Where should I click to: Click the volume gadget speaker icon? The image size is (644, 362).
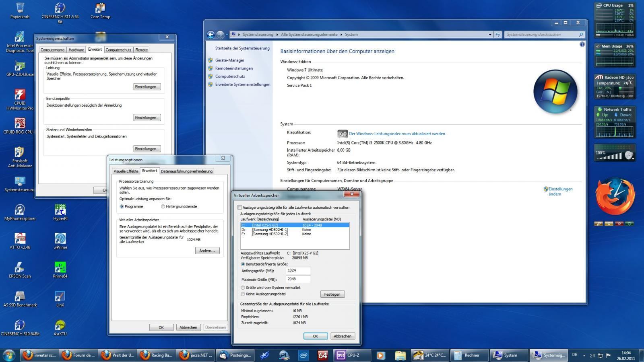tap(629, 155)
